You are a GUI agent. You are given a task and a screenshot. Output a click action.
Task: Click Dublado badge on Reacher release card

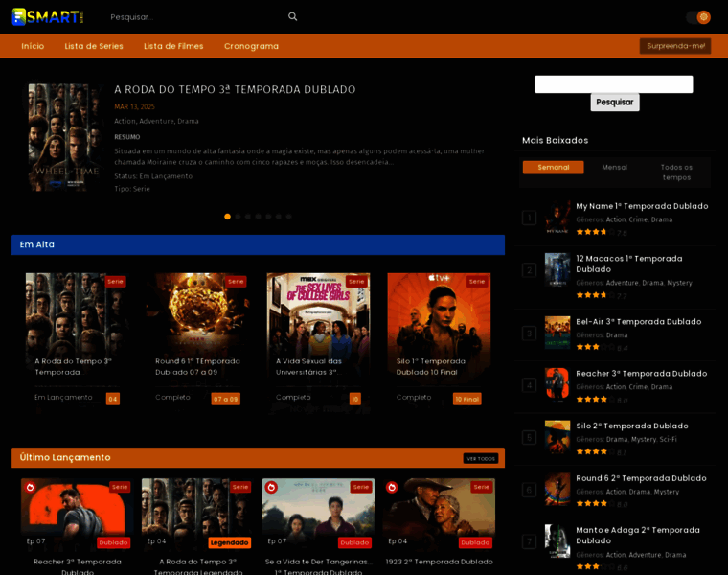click(x=113, y=542)
